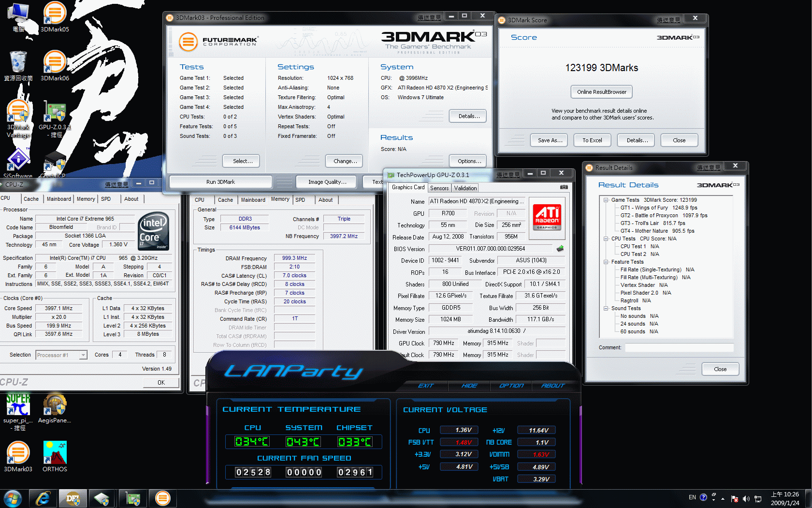Click Change... button under Settings
Viewport: 812px width, 508px height.
tap(344, 161)
